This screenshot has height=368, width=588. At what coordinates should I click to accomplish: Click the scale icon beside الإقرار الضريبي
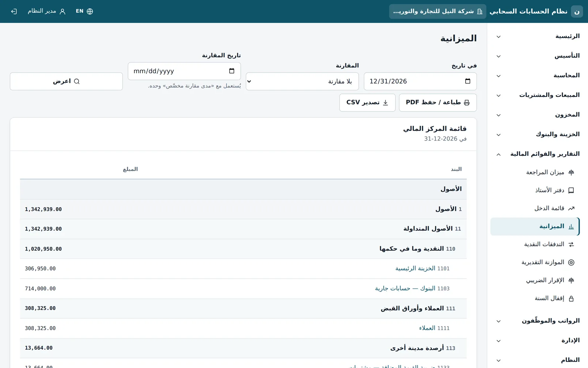[x=571, y=280]
